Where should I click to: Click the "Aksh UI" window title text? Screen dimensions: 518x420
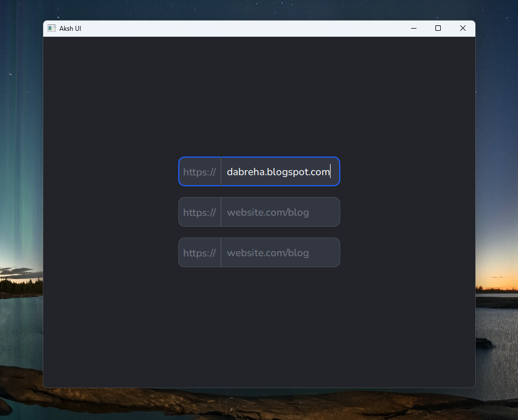[70, 28]
